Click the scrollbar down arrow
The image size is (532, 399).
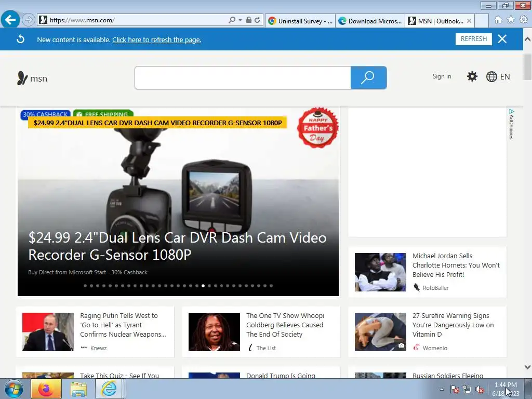tap(527, 367)
